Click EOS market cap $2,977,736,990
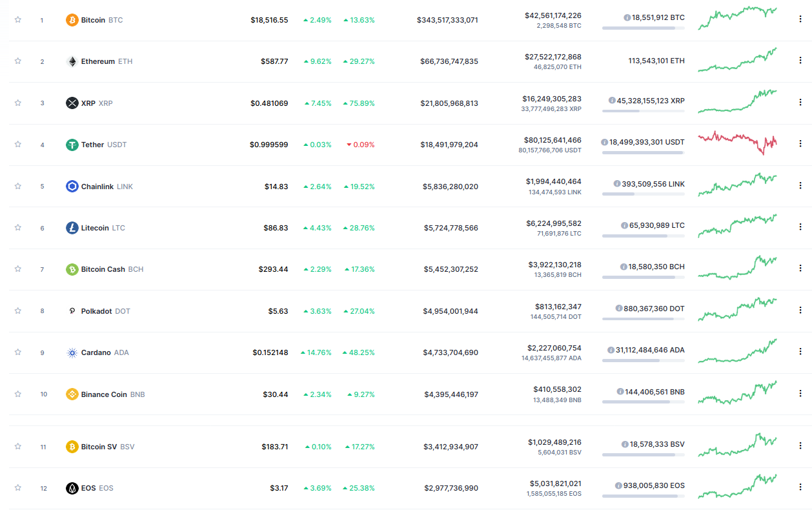This screenshot has width=812, height=510. (x=451, y=488)
